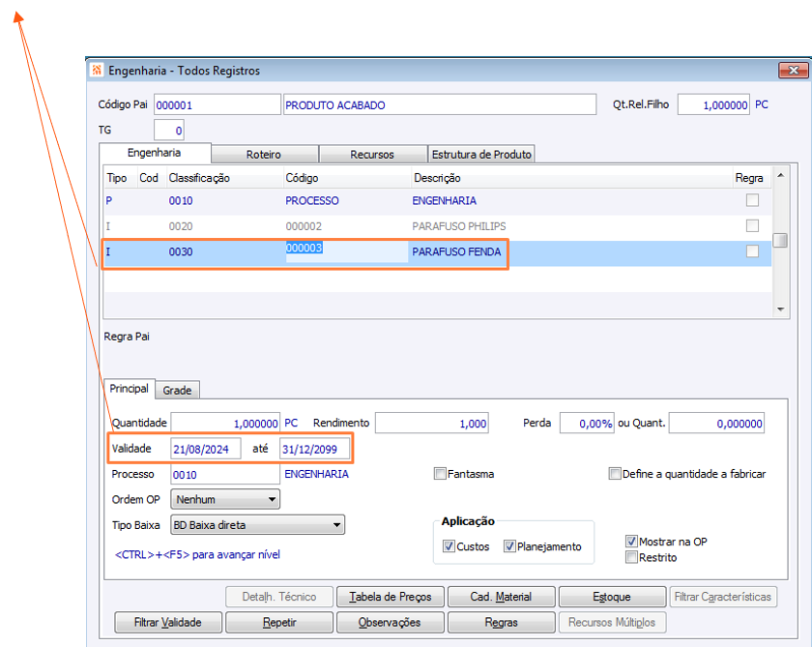
Task: Check the Regra box for PROCESSO row
Action: click(752, 200)
